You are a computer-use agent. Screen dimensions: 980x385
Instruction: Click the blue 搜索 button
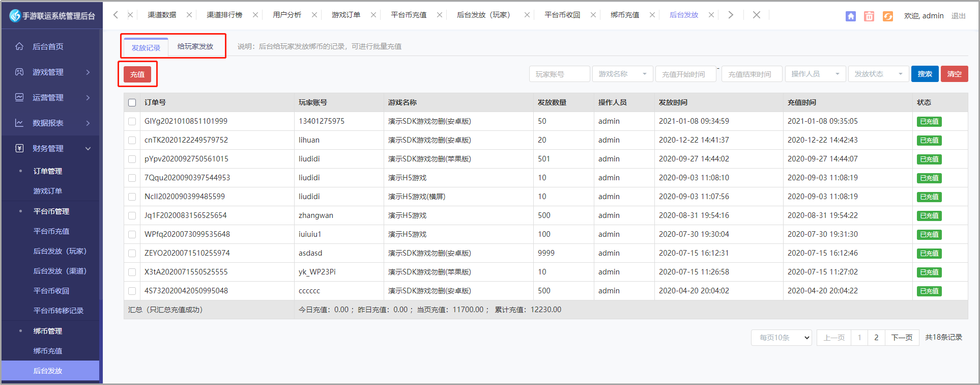tap(925, 74)
